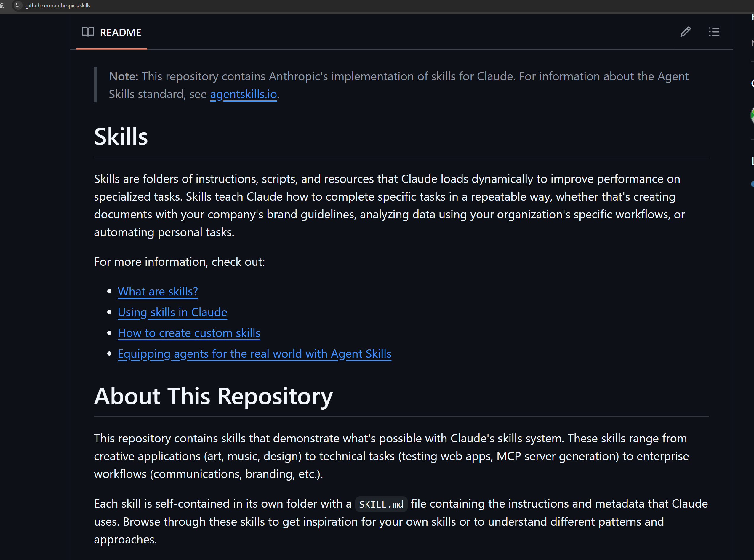
Task: Click 'For more information, check out:' text
Action: coord(179,262)
